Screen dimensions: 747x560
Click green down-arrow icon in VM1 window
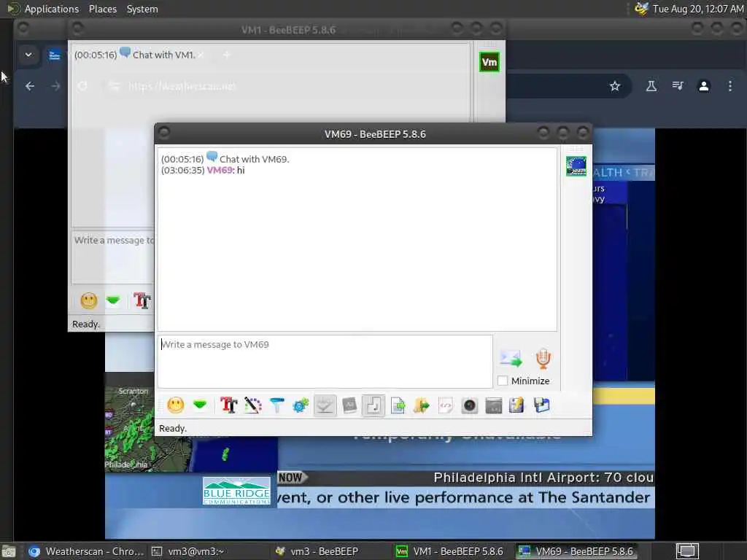click(113, 300)
